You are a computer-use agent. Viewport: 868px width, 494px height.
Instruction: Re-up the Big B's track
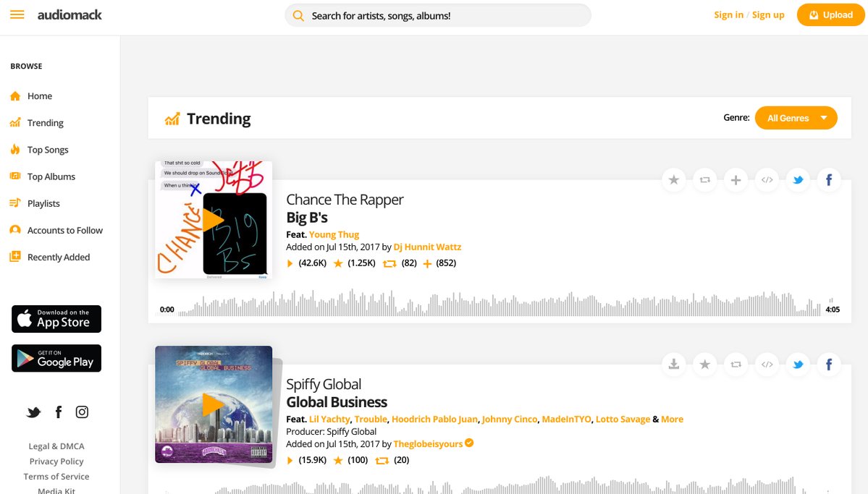[x=704, y=180]
